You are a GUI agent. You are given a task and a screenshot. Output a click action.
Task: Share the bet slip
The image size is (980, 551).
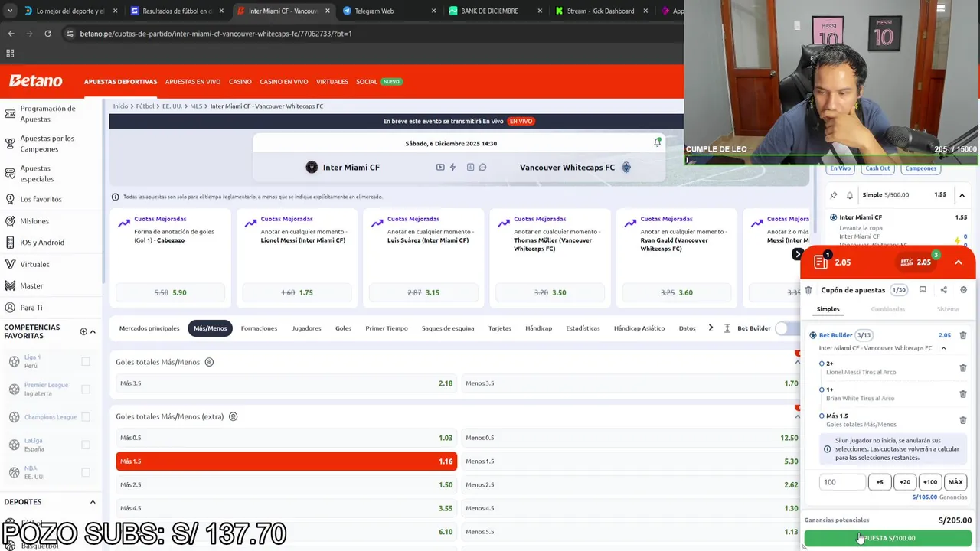943,290
